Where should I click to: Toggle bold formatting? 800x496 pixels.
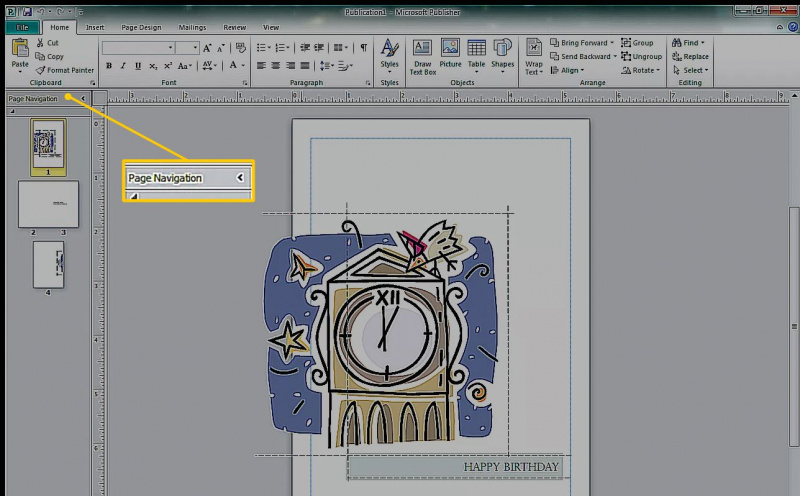pos(109,66)
